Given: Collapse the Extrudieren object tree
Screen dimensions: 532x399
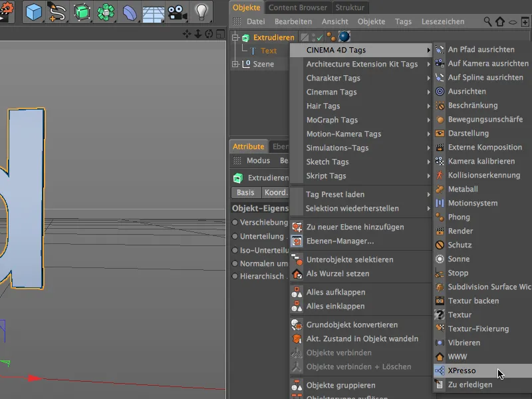Looking at the screenshot, I should [x=235, y=37].
